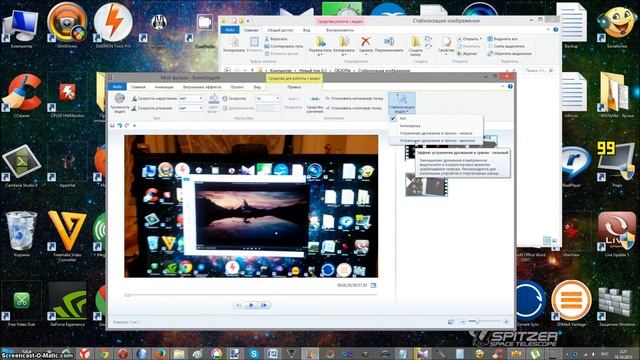640x360 pixels.
Task: Click the preview seek bar handle
Action: 128,294
